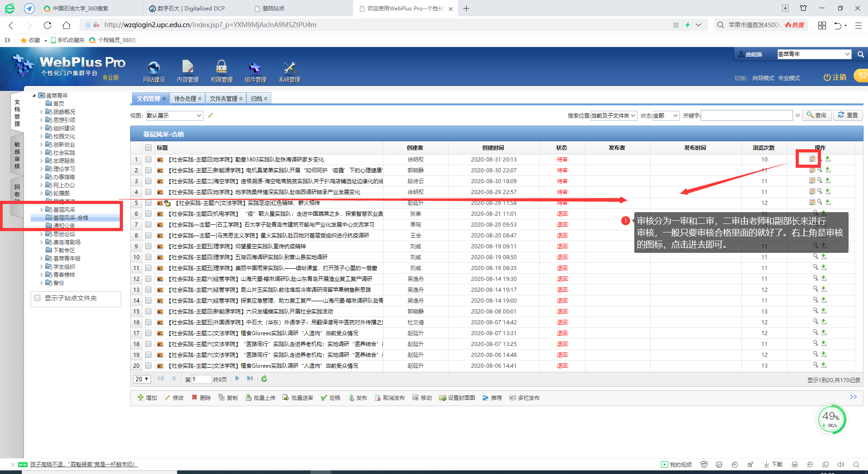This screenshot has height=474, width=868.
Task: Open the 系统管理 tools icon
Action: [x=289, y=68]
